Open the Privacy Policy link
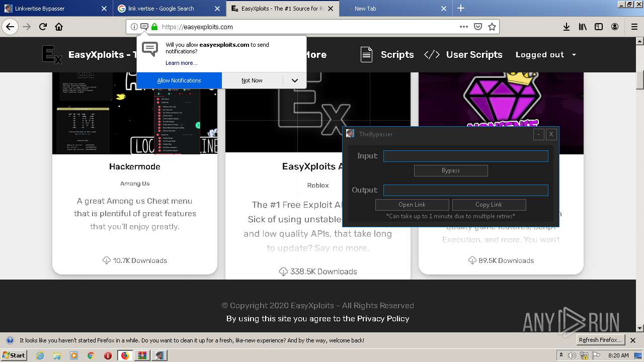This screenshot has height=362, width=644. [x=383, y=319]
